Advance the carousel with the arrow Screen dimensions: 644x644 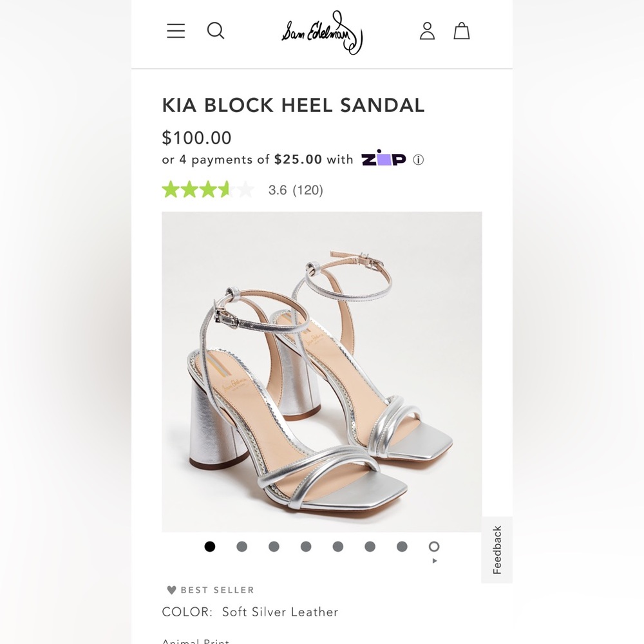[x=435, y=561]
